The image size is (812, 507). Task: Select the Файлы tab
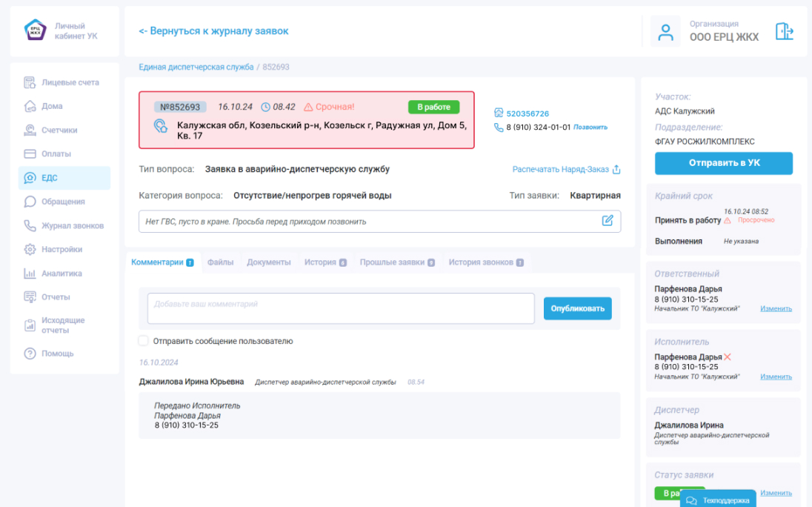[x=220, y=262]
